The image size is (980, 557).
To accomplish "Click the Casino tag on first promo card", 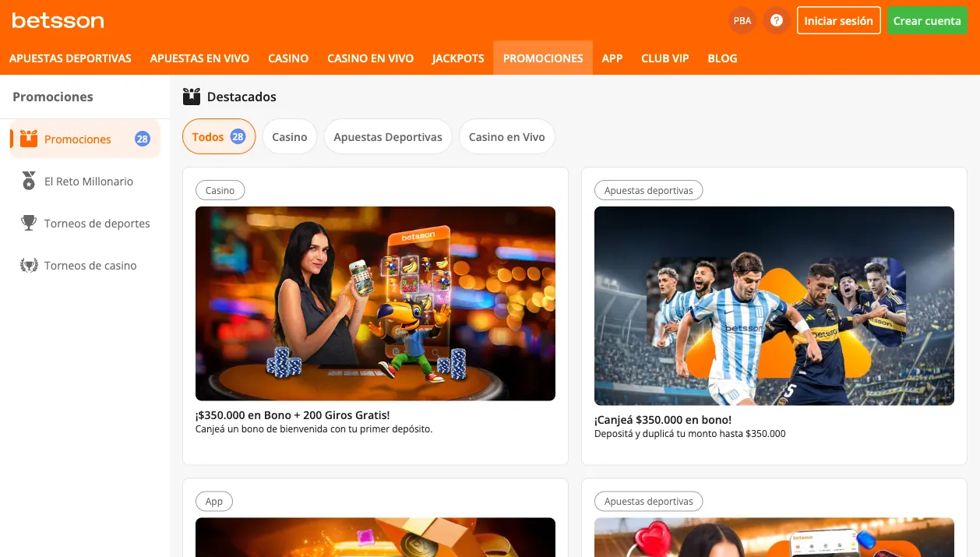I will [x=220, y=190].
